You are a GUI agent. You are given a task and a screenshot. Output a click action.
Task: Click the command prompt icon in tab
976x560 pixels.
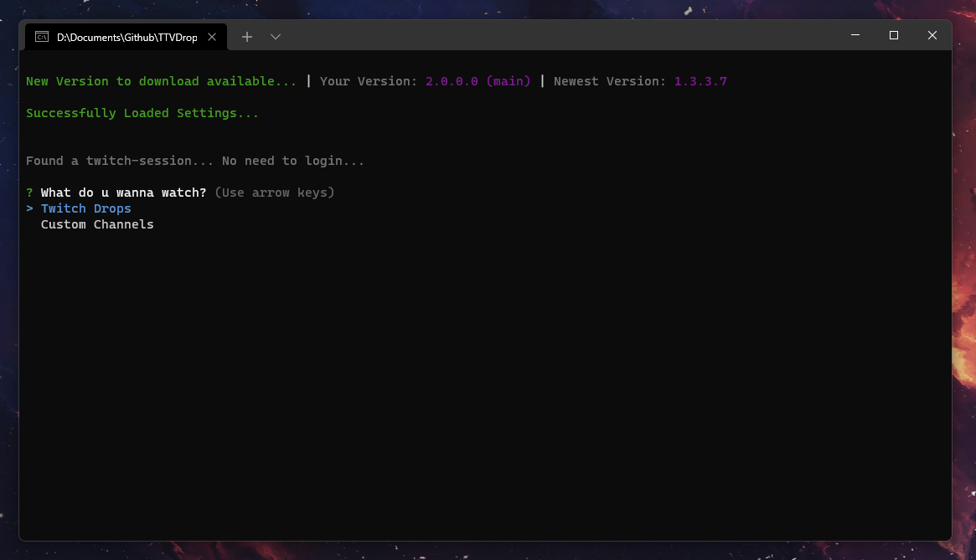coord(42,37)
